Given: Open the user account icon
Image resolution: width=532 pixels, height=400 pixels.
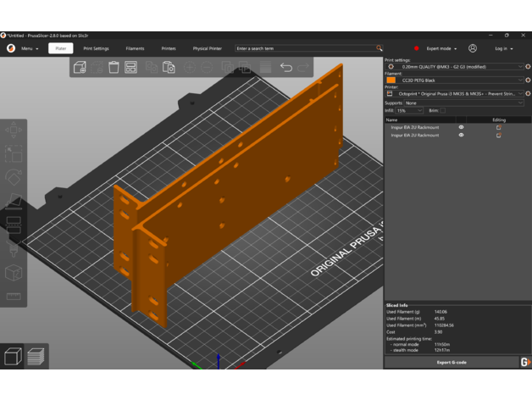Looking at the screenshot, I should (473, 48).
